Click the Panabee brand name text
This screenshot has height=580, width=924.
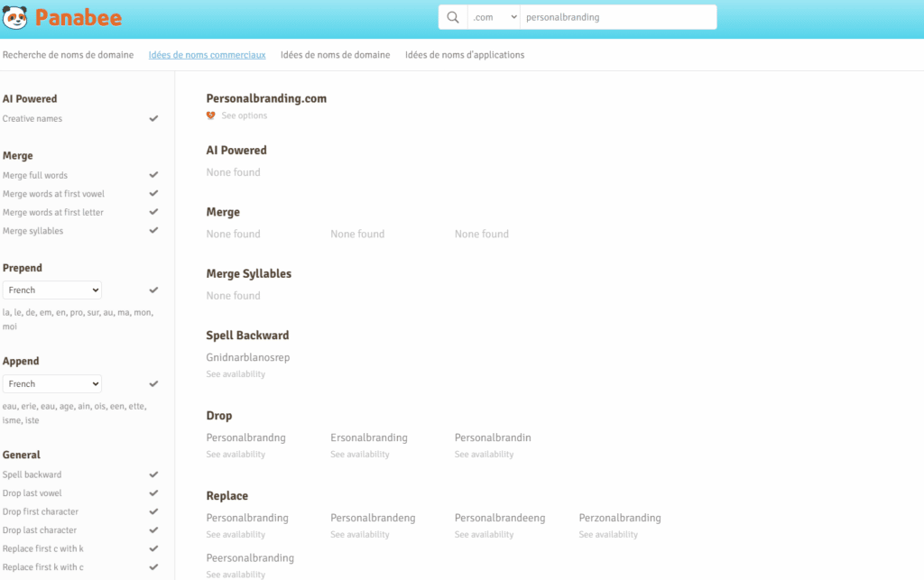(79, 18)
